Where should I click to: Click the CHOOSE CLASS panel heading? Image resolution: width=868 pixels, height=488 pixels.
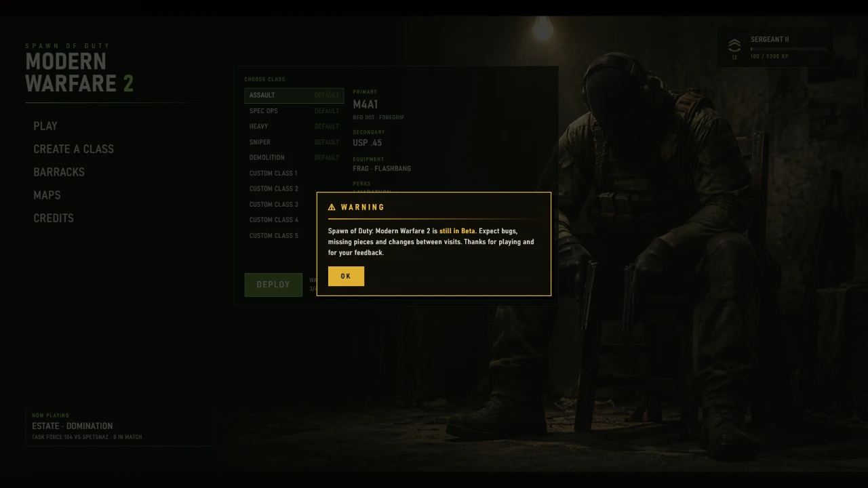265,79
